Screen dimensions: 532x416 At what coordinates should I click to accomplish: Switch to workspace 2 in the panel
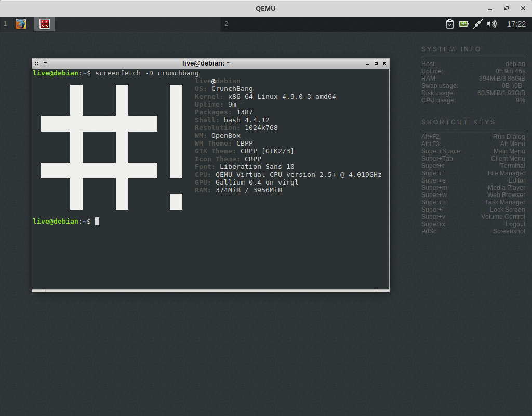(x=227, y=24)
